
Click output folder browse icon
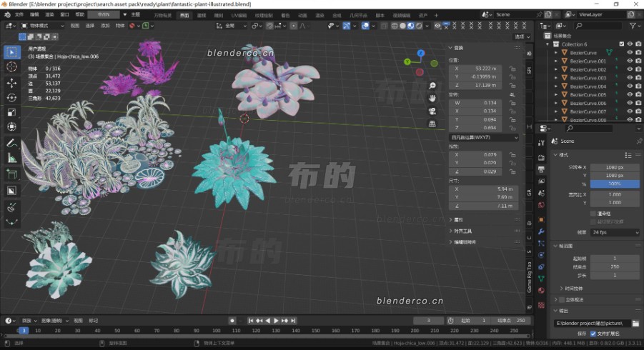(635, 324)
